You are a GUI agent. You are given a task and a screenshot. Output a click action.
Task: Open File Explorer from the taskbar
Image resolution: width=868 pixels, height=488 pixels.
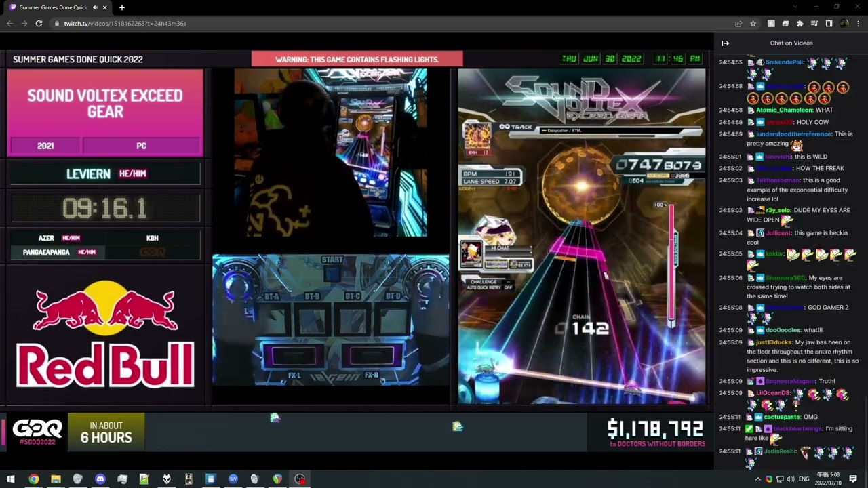[x=56, y=479]
